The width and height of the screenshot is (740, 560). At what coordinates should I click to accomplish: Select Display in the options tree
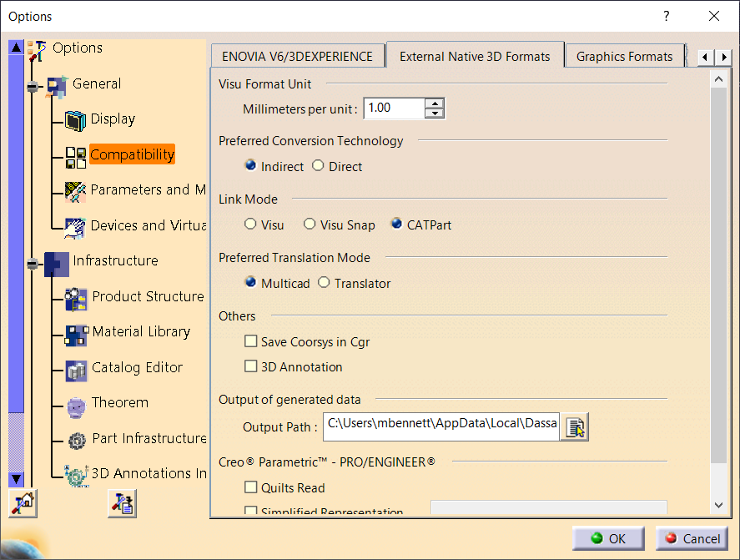(113, 119)
